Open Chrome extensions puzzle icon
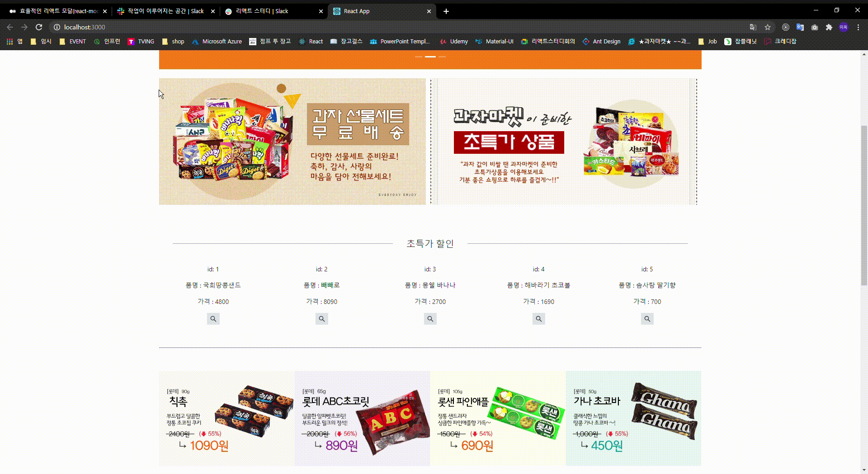The height and width of the screenshot is (474, 868). (829, 27)
